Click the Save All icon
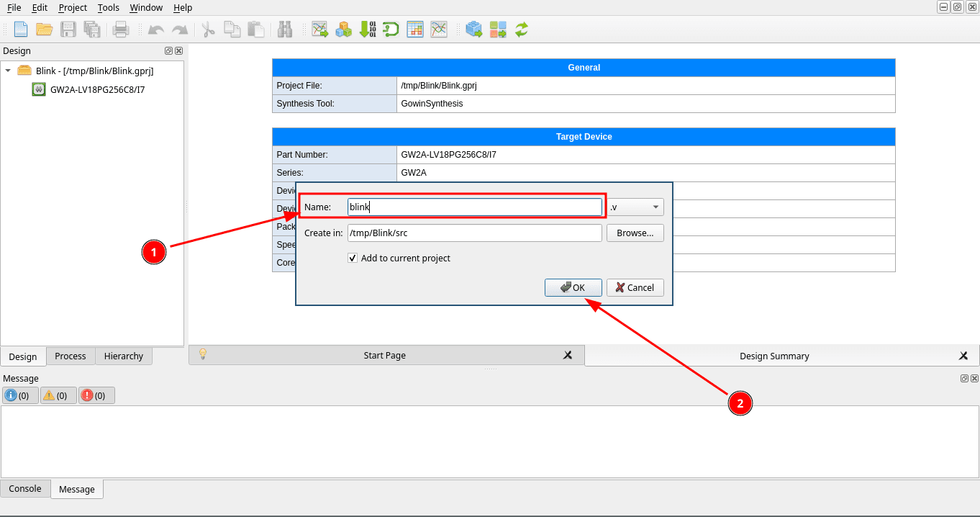Screen dimensions: 980x517 [x=92, y=30]
